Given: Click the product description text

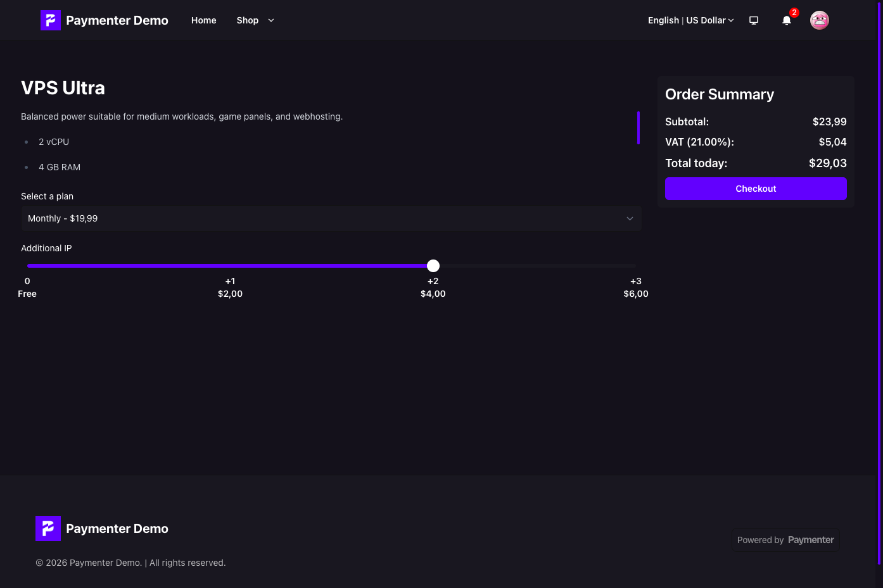Looking at the screenshot, I should point(182,116).
